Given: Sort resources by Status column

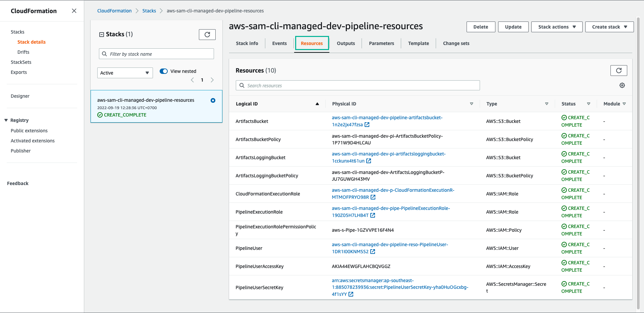Looking at the screenshot, I should pos(589,104).
